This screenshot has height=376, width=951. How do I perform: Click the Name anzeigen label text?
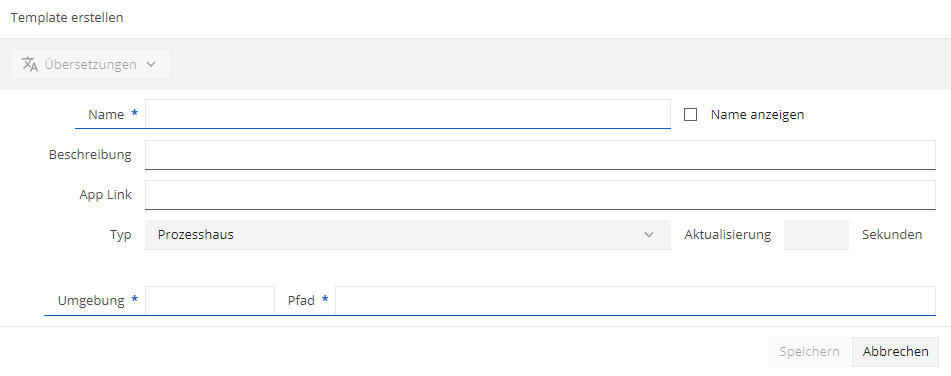[758, 115]
